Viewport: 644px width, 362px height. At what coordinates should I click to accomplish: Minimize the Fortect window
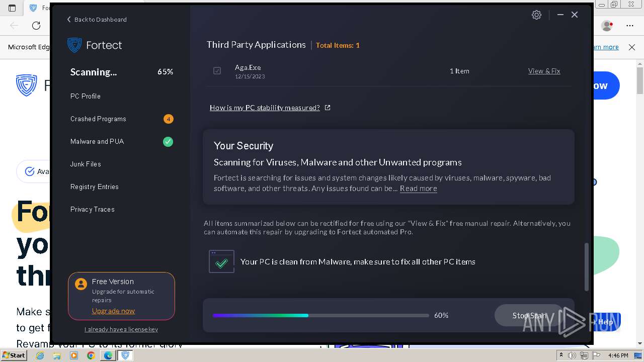(560, 15)
